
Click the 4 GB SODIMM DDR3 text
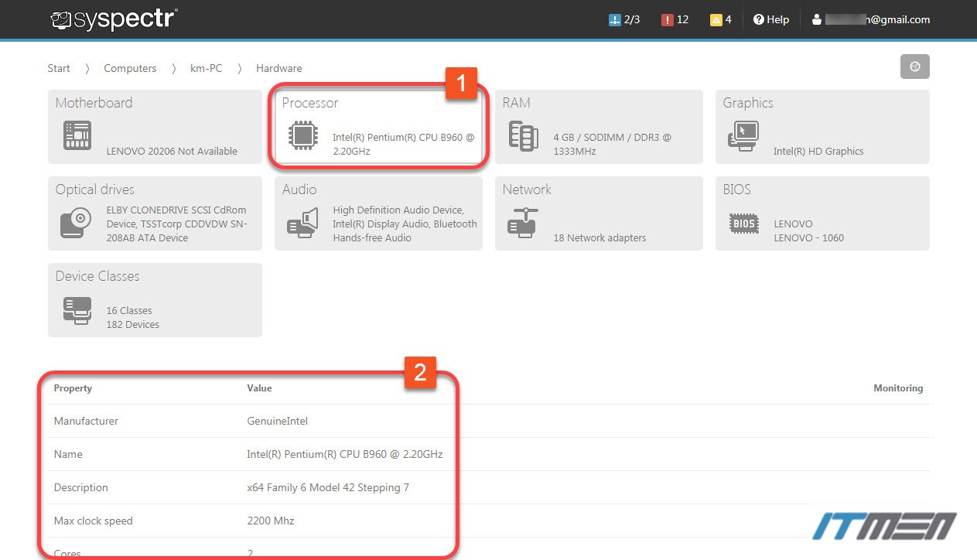tap(612, 145)
